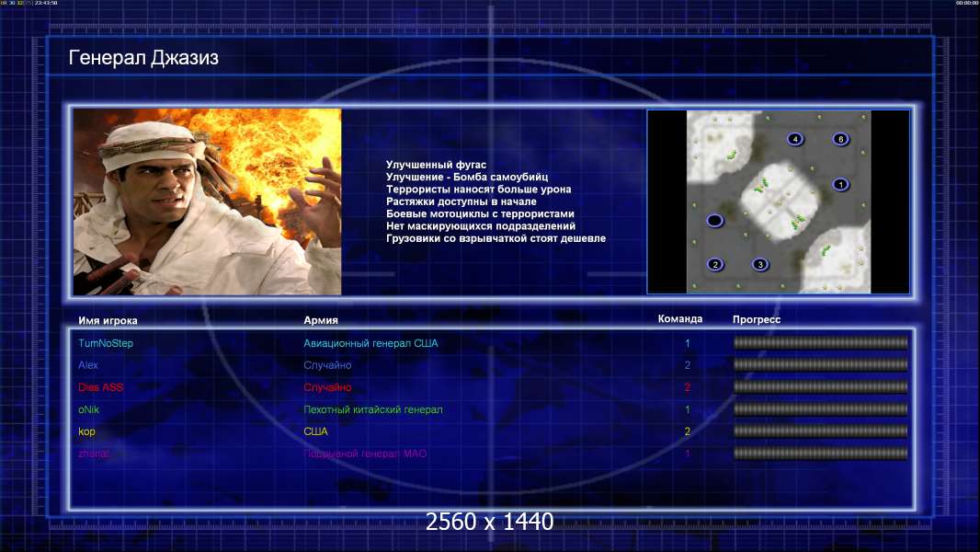Select player name TurnNoStep in the list
Viewport: 980px width, 552px height.
(106, 343)
